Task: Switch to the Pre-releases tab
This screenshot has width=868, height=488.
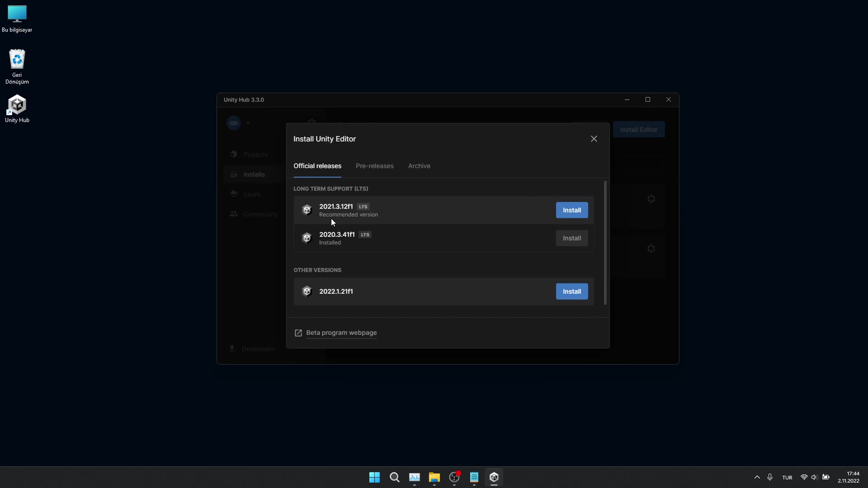Action: coord(375,166)
